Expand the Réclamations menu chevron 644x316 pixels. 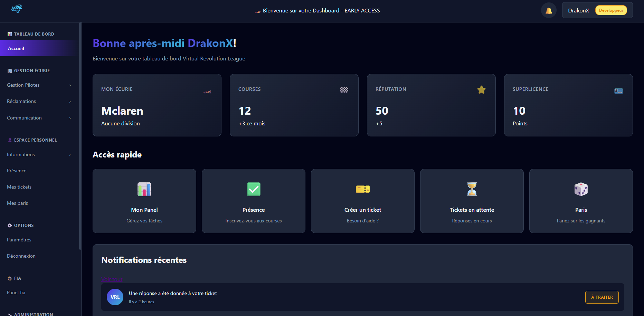[70, 102]
